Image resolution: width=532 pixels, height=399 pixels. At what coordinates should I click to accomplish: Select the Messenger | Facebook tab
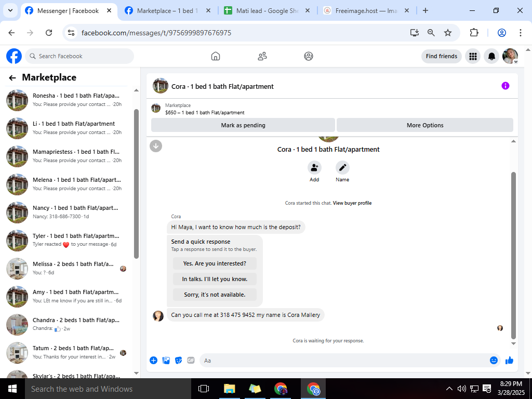69,11
